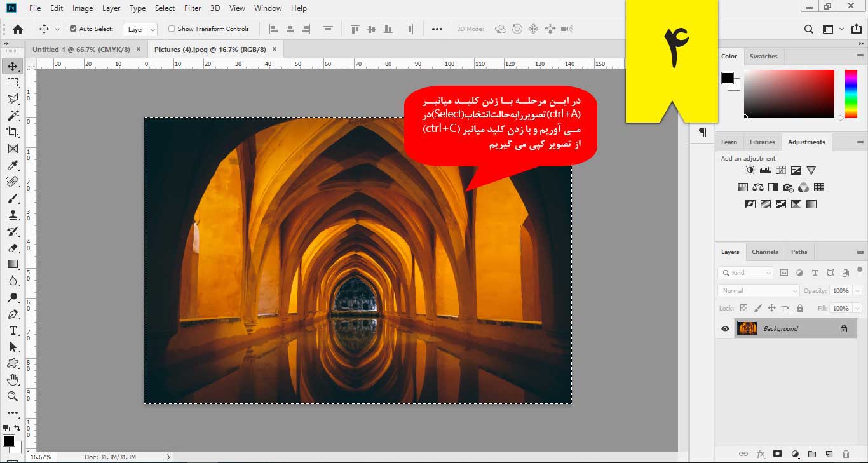Image resolution: width=868 pixels, height=463 pixels.
Task: Add a Levels adjustment
Action: tap(765, 170)
